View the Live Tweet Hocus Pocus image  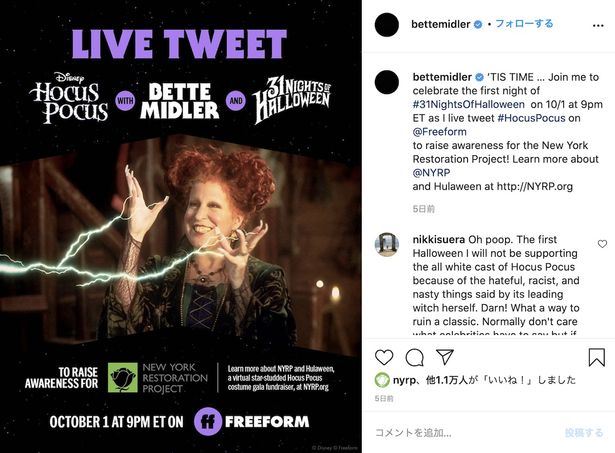181,226
